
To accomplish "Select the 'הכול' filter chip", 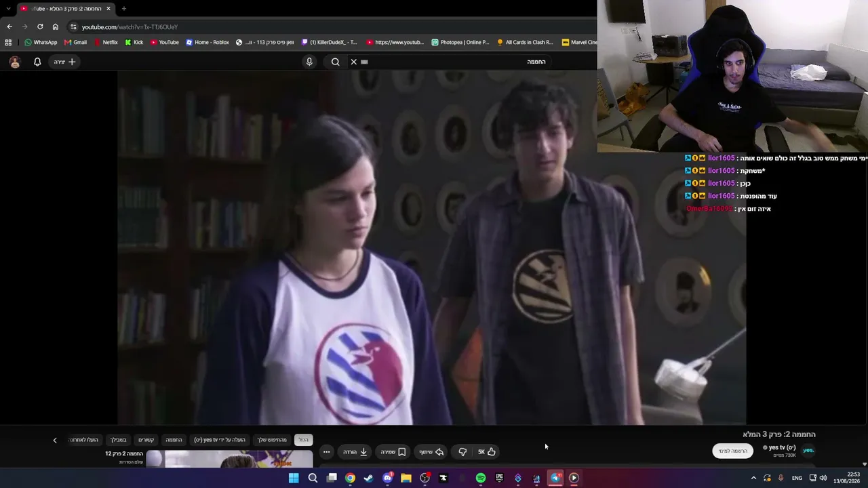I will [x=303, y=440].
